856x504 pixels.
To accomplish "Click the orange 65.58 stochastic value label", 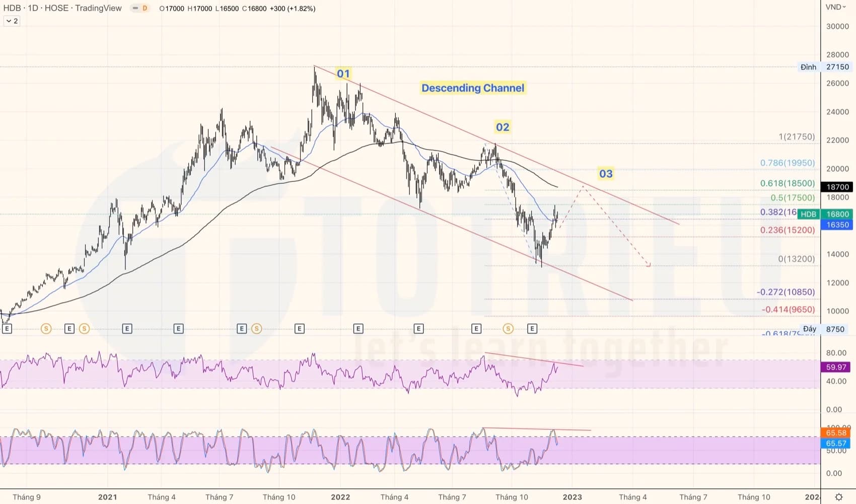I will point(837,433).
